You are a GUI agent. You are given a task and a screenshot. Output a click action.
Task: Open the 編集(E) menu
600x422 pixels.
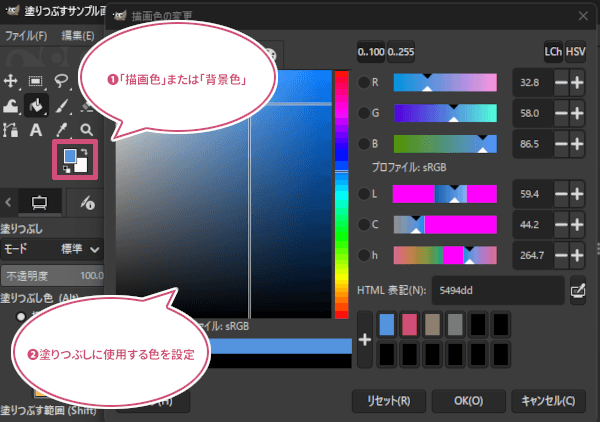point(78,36)
